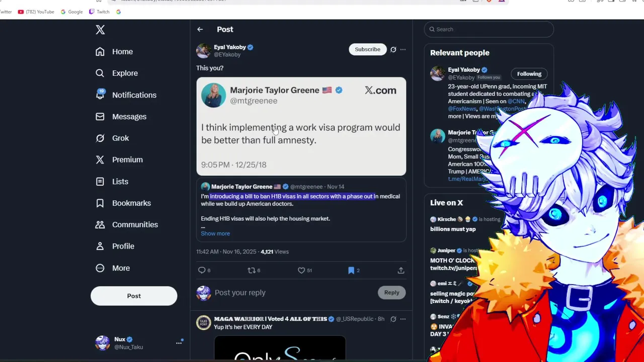Go back using the arrow icon
This screenshot has width=644, height=362.
[x=200, y=30]
